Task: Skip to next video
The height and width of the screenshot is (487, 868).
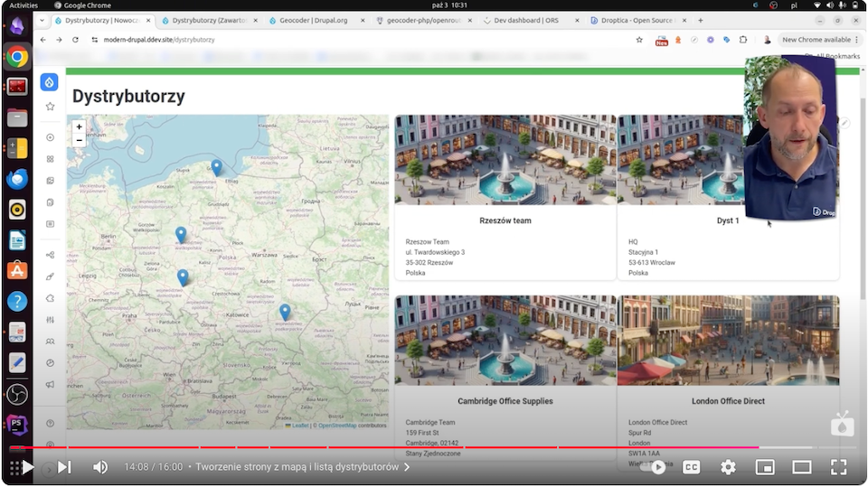Action: (x=65, y=468)
